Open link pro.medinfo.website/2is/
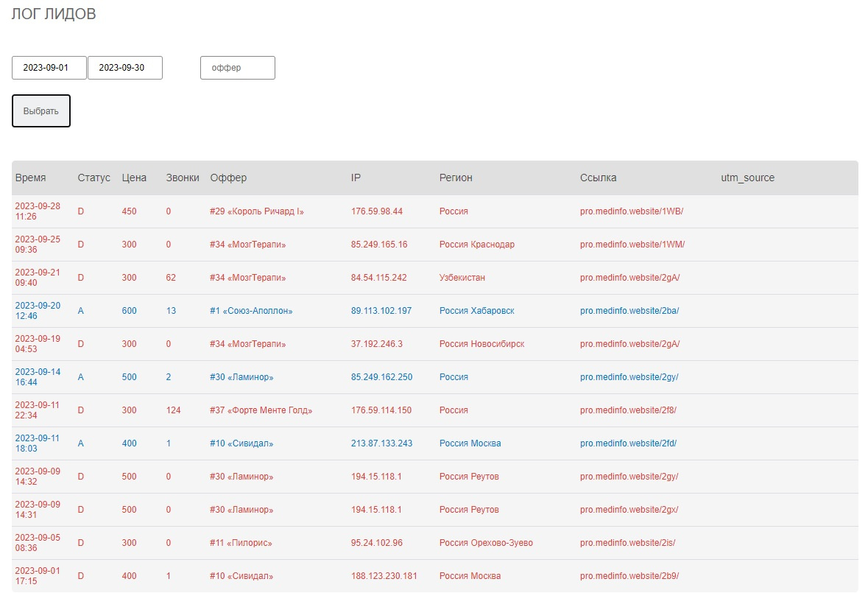 click(x=628, y=543)
